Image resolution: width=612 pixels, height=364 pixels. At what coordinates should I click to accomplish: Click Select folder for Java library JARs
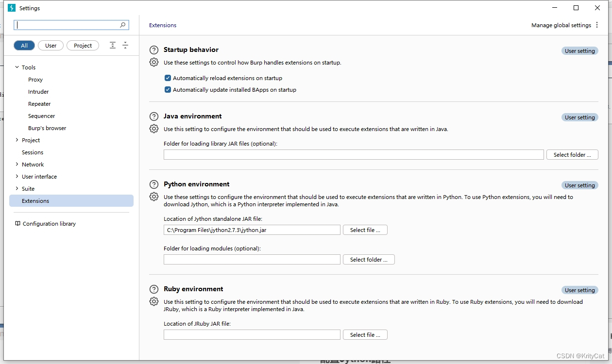572,155
